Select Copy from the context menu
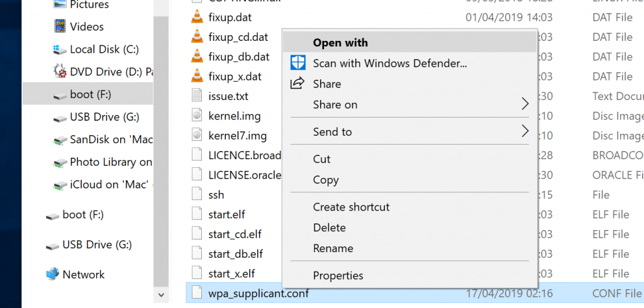644x308 pixels. (326, 180)
